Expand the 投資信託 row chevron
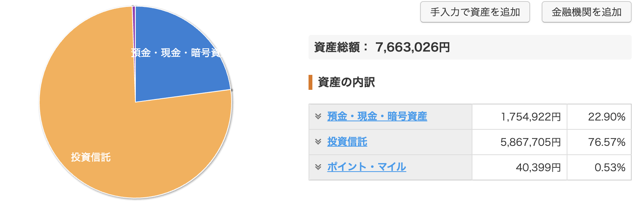The image size is (644, 205). (x=318, y=142)
